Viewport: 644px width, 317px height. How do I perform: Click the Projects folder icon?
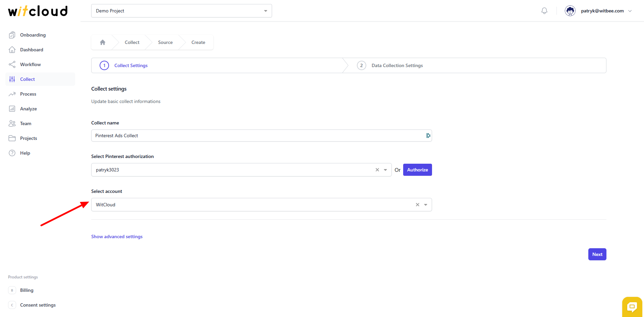(x=12, y=138)
